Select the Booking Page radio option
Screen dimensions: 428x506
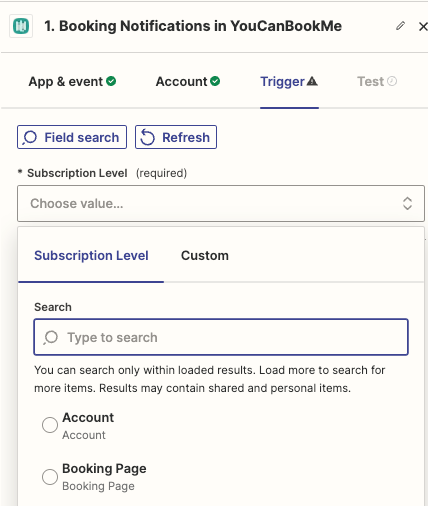(x=50, y=477)
